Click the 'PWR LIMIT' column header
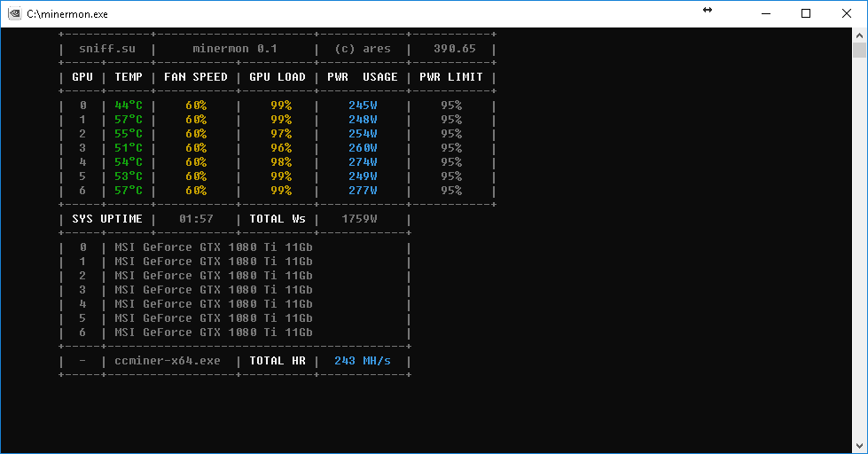The height and width of the screenshot is (454, 868). click(451, 77)
